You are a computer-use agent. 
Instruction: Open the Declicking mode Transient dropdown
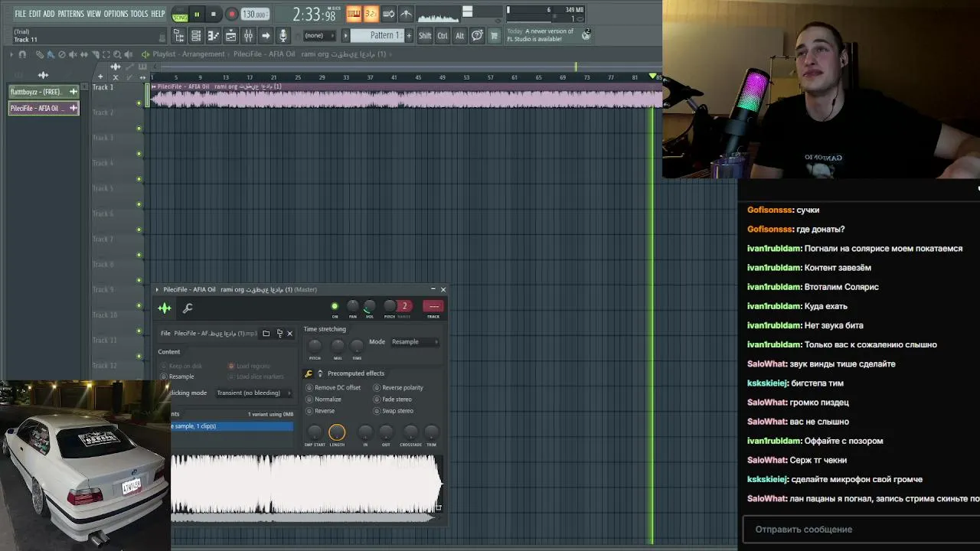[253, 393]
